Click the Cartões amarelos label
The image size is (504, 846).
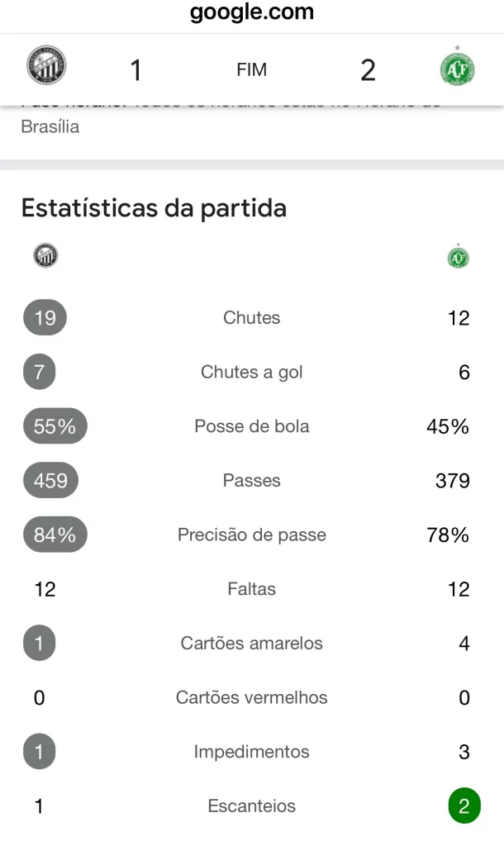pos(251,643)
